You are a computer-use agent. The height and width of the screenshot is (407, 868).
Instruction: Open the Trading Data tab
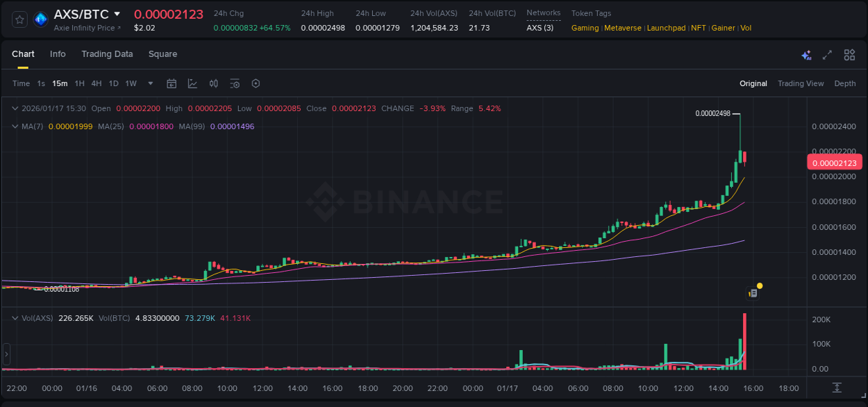pos(107,53)
